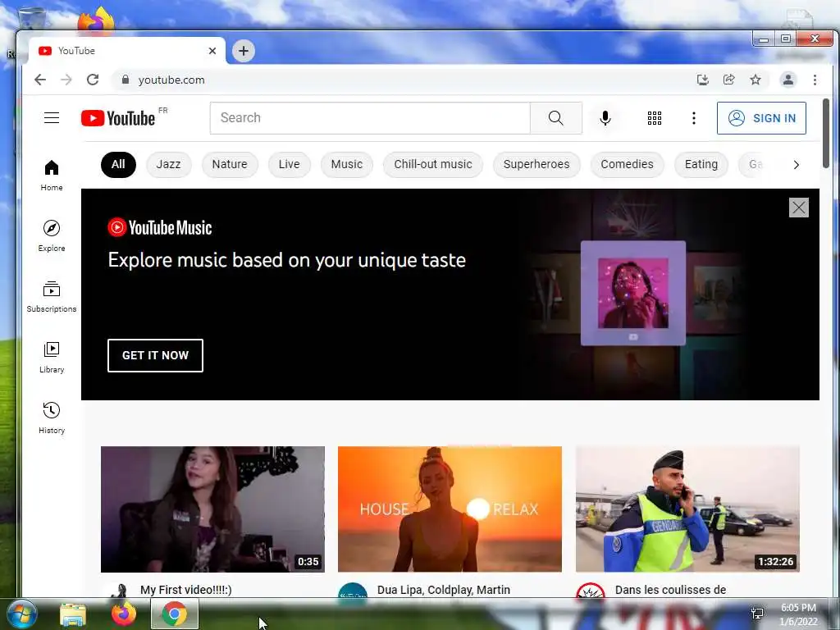Viewport: 840px width, 630px height.
Task: Open the gendarme video thumbnail
Action: [x=687, y=509]
